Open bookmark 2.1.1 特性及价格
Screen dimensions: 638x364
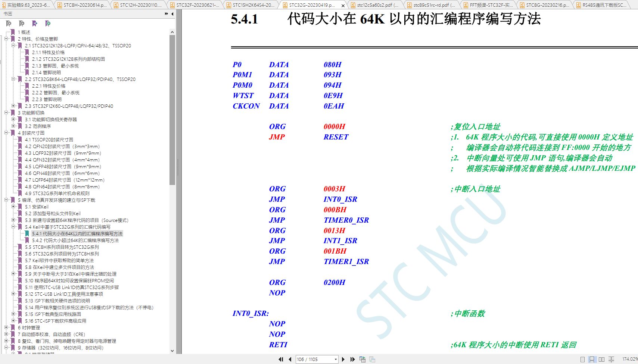tap(48, 53)
